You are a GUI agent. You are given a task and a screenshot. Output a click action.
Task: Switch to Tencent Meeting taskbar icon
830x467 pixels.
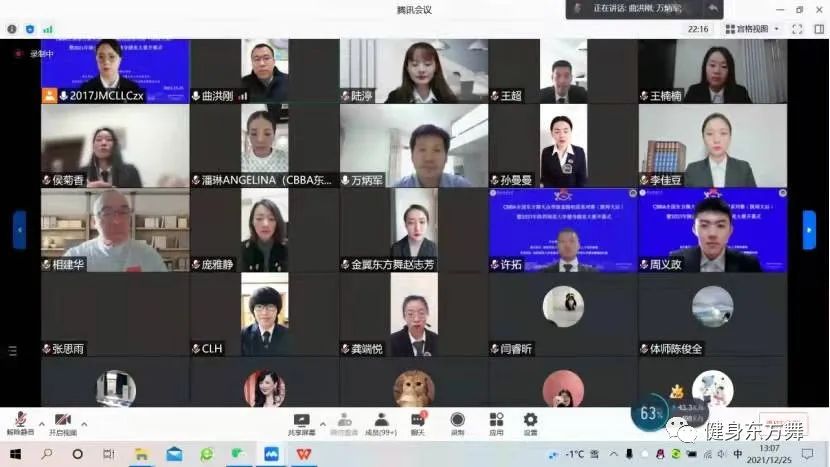tap(271, 454)
